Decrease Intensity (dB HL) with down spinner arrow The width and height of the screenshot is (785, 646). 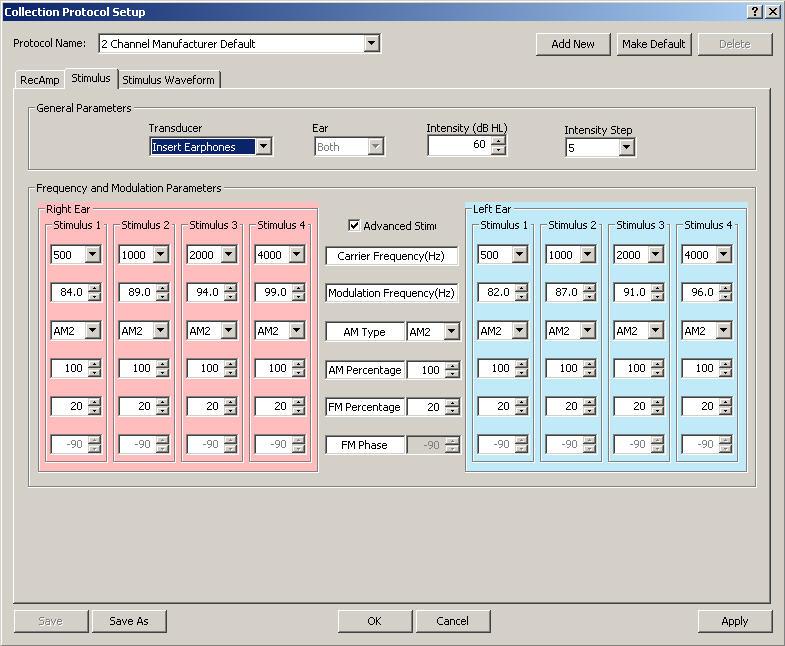pyautogui.click(x=498, y=150)
